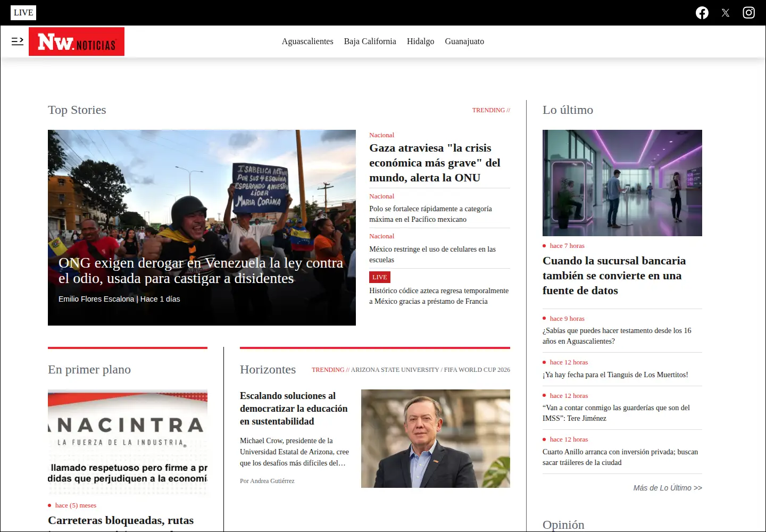Open the X social icon
Screen dimensions: 766x532
click(x=726, y=13)
